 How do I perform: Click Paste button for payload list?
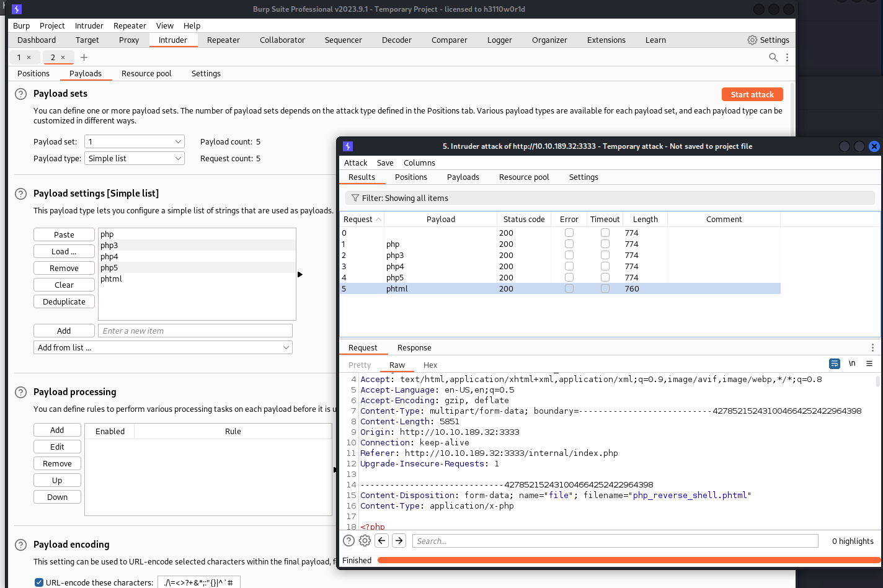[64, 234]
